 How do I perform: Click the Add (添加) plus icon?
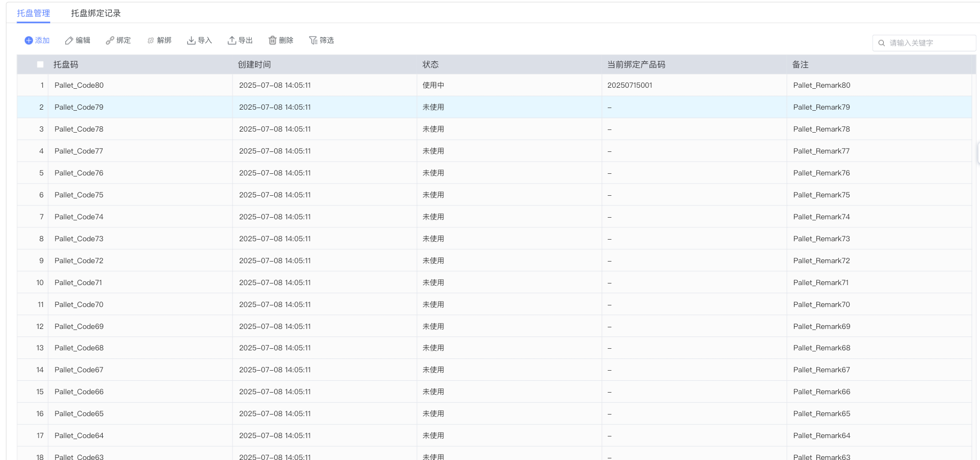29,41
